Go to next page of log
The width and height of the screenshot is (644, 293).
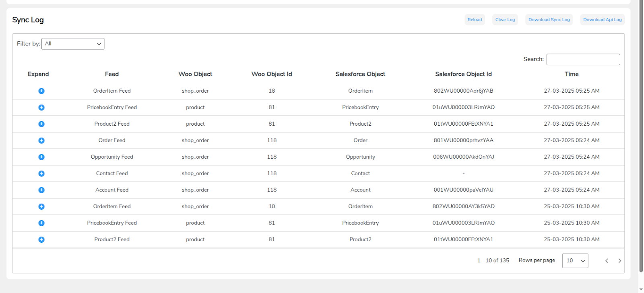pyautogui.click(x=619, y=261)
